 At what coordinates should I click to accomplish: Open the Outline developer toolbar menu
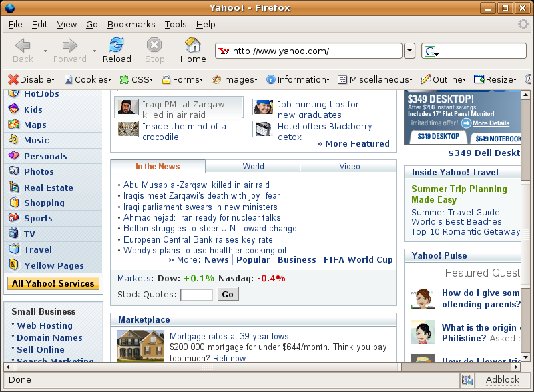click(x=443, y=79)
